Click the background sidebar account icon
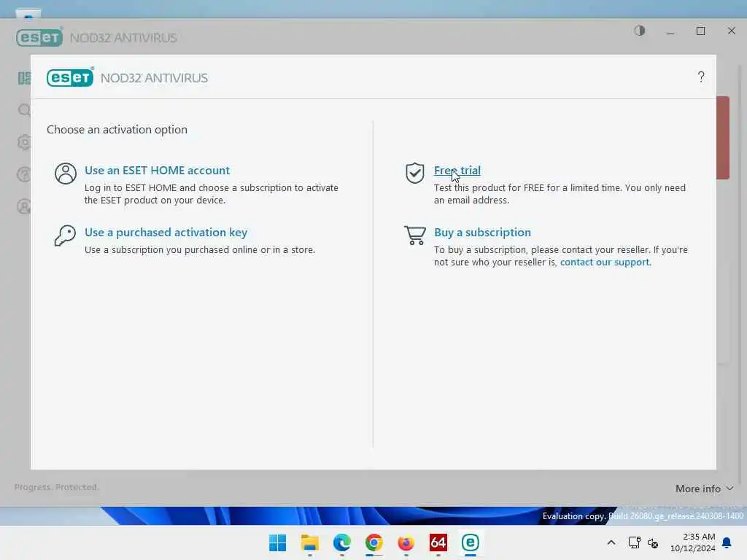747x560 pixels. coord(24,206)
